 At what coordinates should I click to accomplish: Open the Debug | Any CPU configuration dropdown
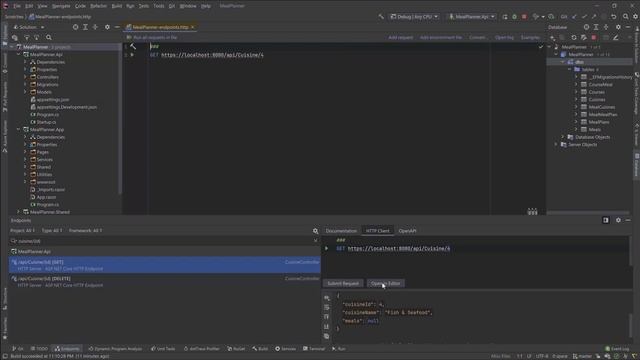coord(414,17)
